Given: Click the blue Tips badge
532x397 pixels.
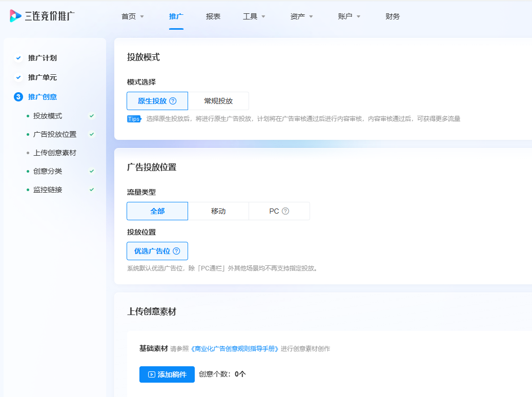Looking at the screenshot, I should point(133,118).
